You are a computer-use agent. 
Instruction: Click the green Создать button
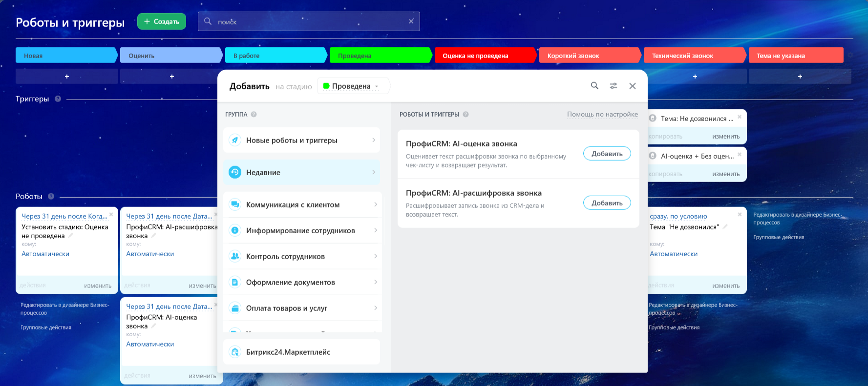pos(162,21)
